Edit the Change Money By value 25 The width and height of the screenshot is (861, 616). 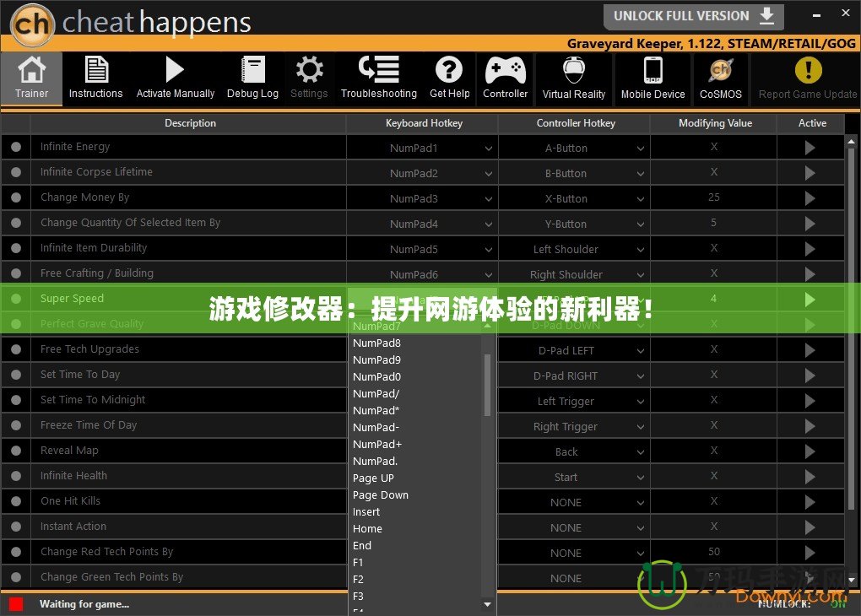713,197
